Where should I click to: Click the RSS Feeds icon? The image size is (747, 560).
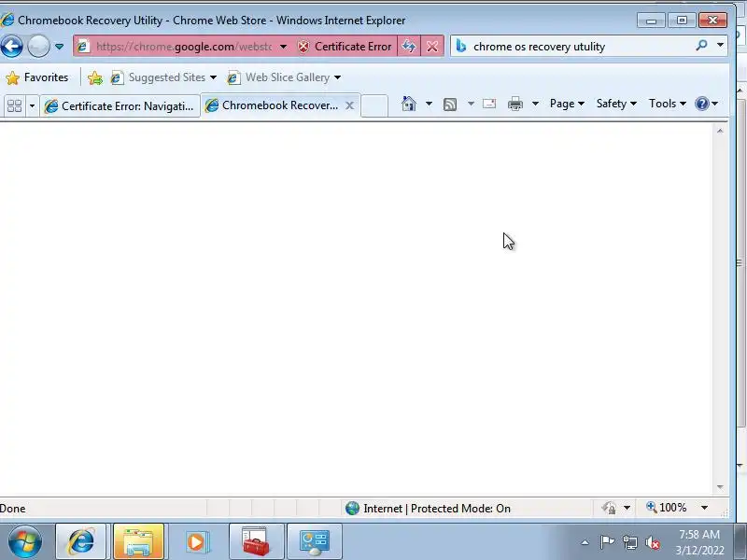[x=450, y=104]
